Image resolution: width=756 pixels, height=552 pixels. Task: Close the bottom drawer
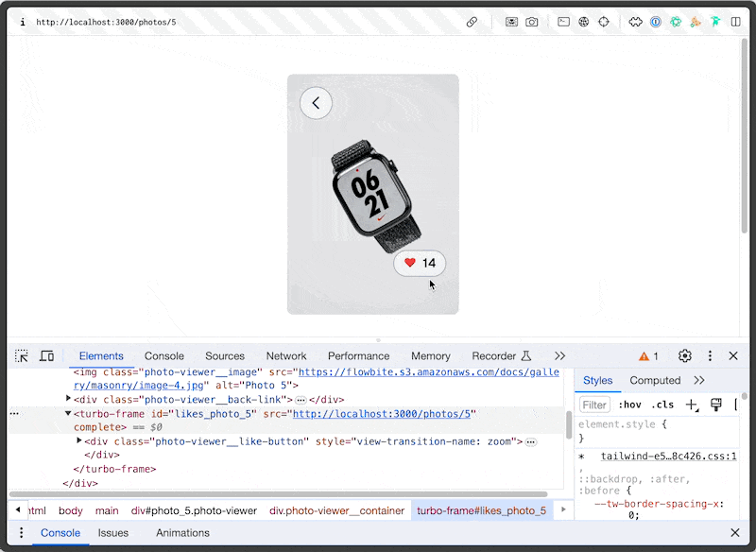tap(735, 533)
